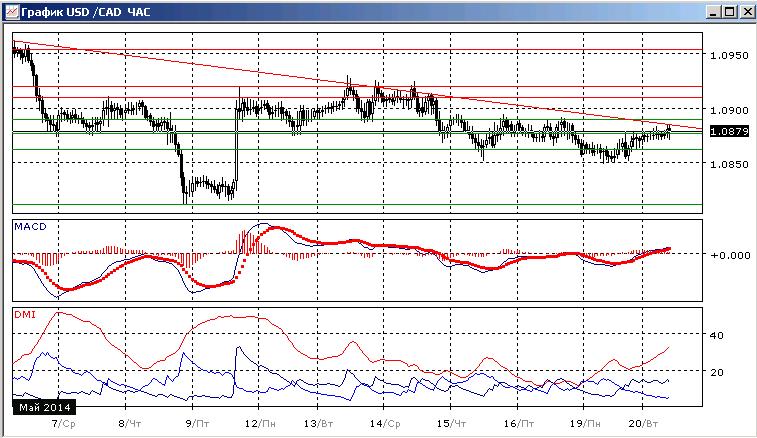Close the USD/CAD chart window
Screen dimensions: 757x438
[746, 12]
